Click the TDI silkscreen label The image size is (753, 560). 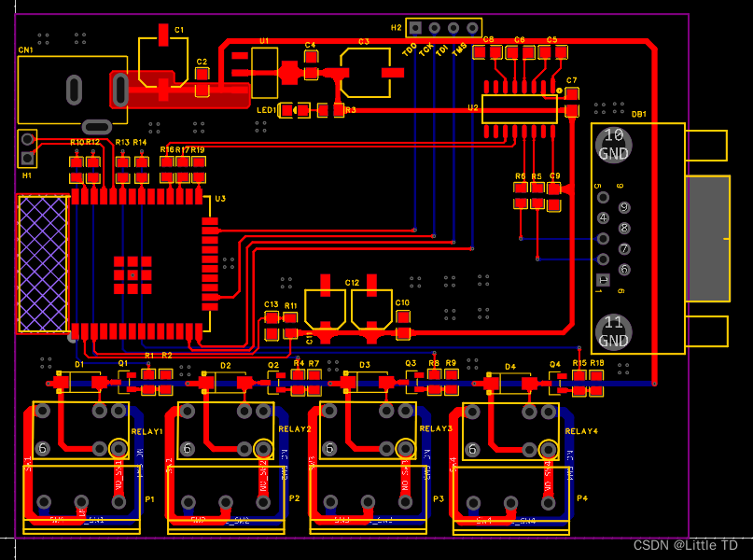point(441,50)
